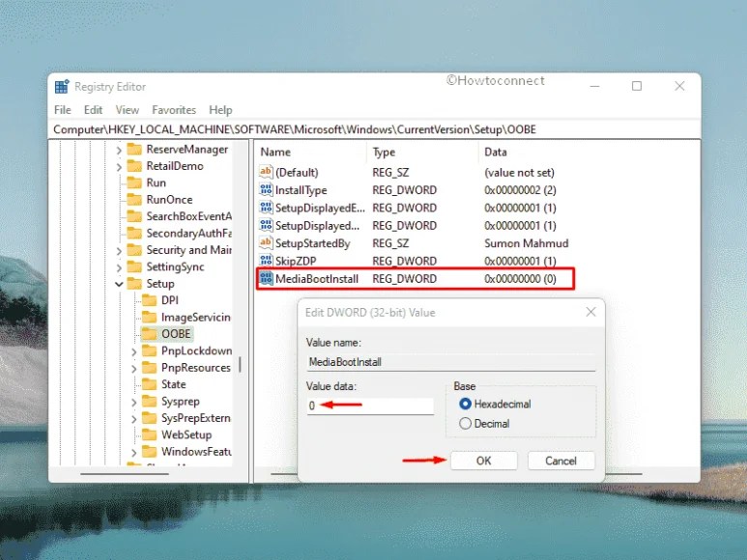Close the Edit DWORD dialog with X
Viewport: 747px width, 560px height.
pos(590,312)
